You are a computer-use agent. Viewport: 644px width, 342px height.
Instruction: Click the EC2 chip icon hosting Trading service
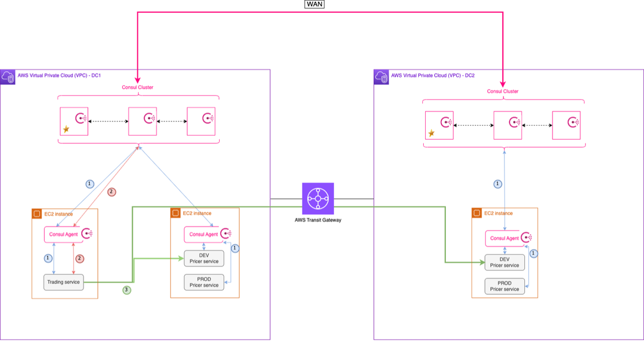(x=36, y=214)
